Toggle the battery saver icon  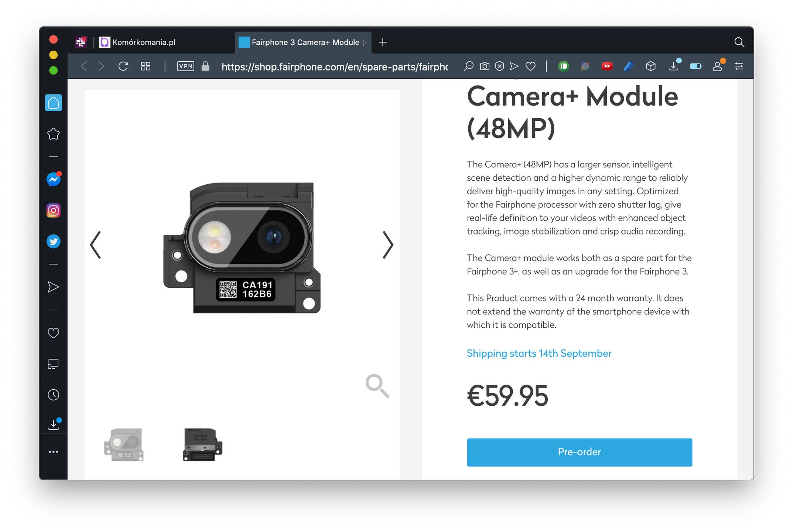[695, 66]
